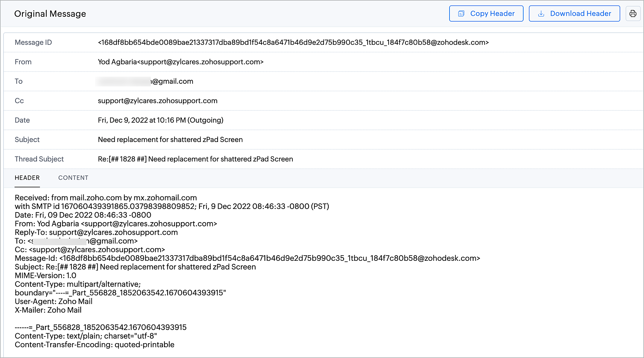
Task: Click the printer icon
Action: pyautogui.click(x=633, y=14)
